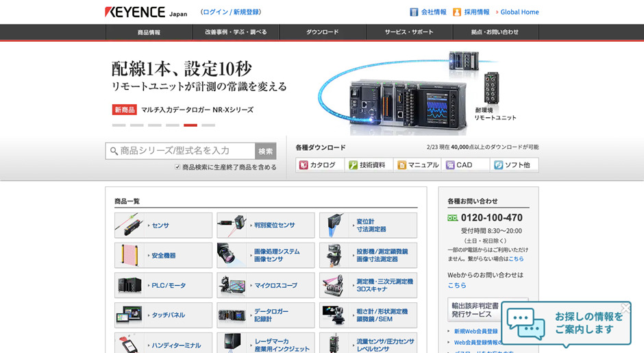Open ハンディターミナル product category

click(x=164, y=343)
